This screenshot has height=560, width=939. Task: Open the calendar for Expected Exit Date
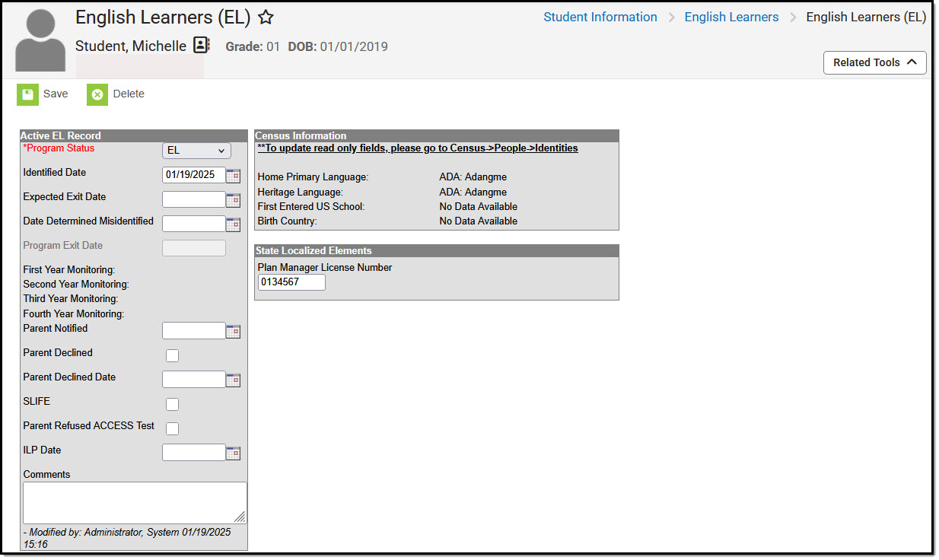tap(234, 199)
